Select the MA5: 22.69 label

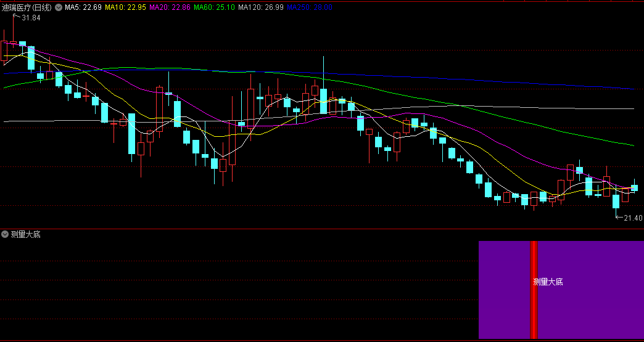tap(83, 7)
